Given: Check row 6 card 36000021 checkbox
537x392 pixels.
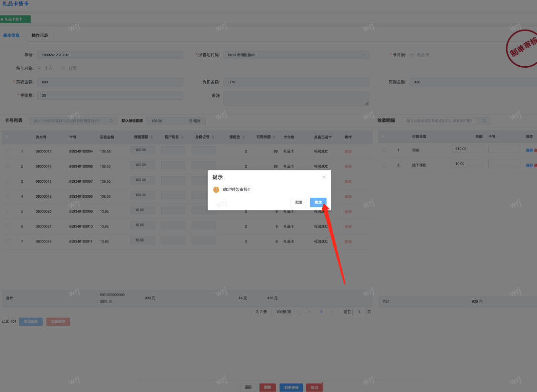Looking at the screenshot, I should [8, 226].
